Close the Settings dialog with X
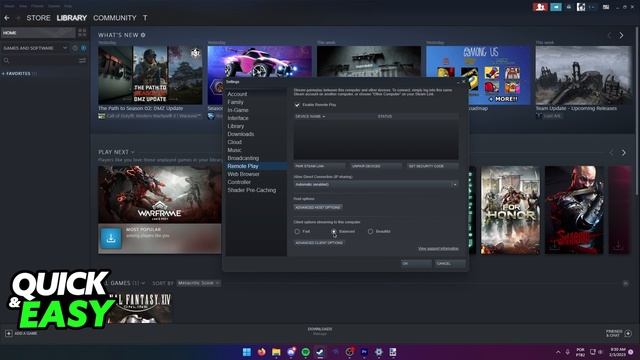640x360 pixels. coord(463,82)
